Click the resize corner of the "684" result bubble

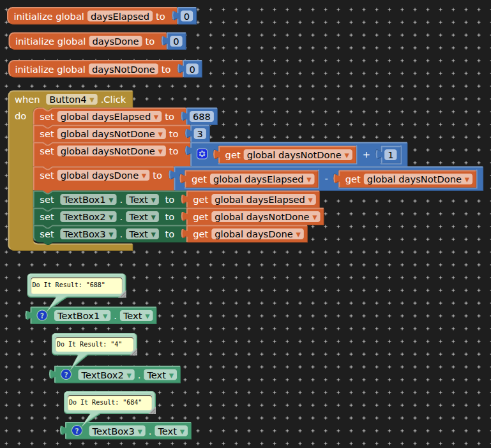151,408
